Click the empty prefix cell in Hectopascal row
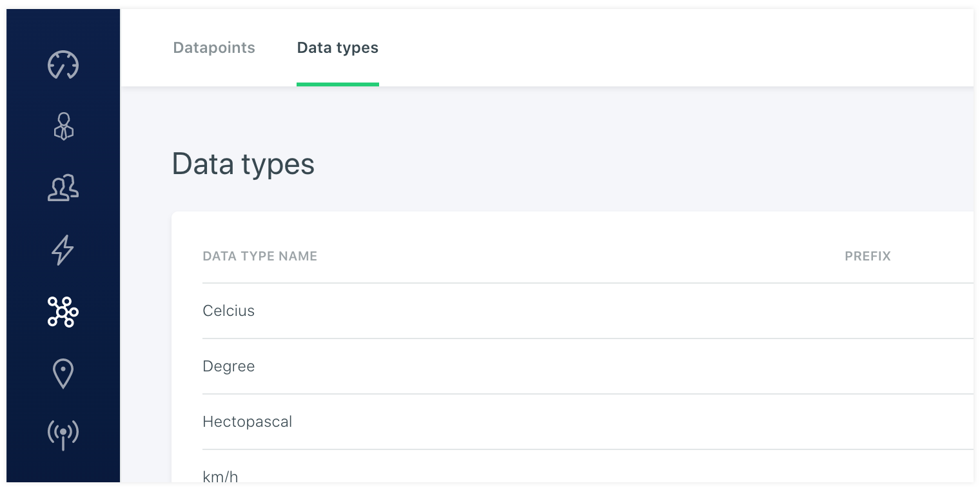The height and width of the screenshot is (490, 980). (x=867, y=422)
